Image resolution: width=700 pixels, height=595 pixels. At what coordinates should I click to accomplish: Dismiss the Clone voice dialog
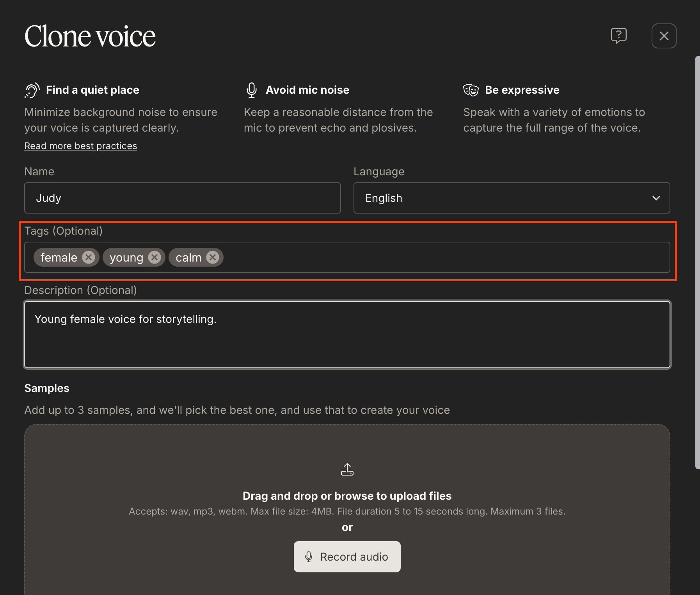(664, 36)
